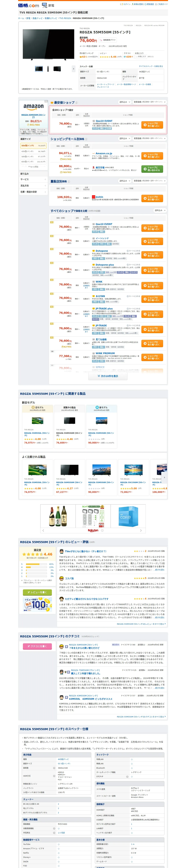This screenshot has height=868, width=186.
Task: Open the Amazon ad banner logo
Action: pyautogui.click(x=33, y=106)
